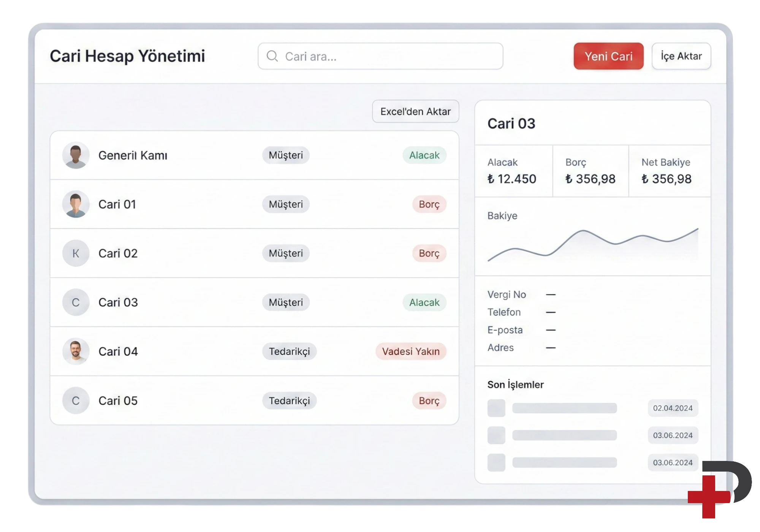Image resolution: width=760 pixels, height=532 pixels.
Task: Click the Alacak badge for Generil Kamı
Action: tap(424, 155)
